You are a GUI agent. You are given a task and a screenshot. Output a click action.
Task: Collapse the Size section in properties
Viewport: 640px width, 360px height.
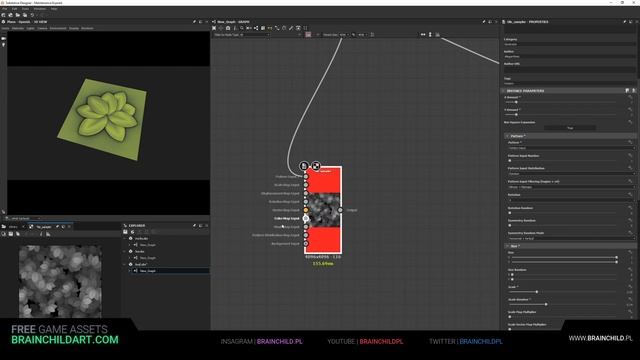[x=507, y=246]
